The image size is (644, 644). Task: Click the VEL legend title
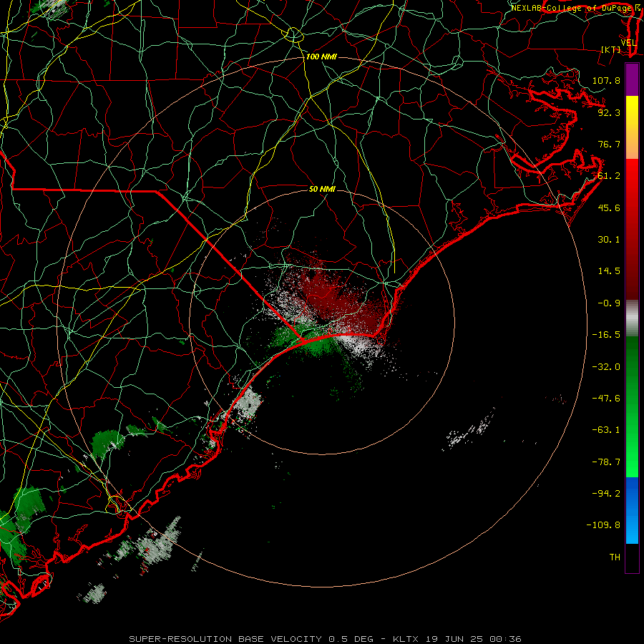click(628, 43)
